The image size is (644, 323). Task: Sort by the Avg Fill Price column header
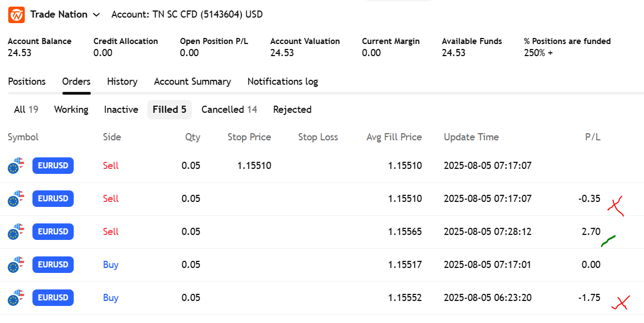pos(394,137)
